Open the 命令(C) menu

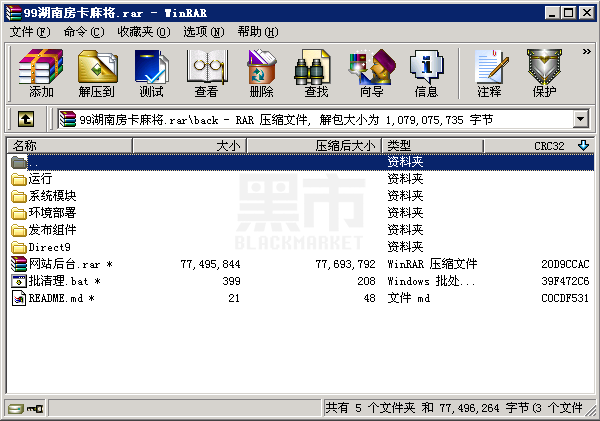click(84, 32)
